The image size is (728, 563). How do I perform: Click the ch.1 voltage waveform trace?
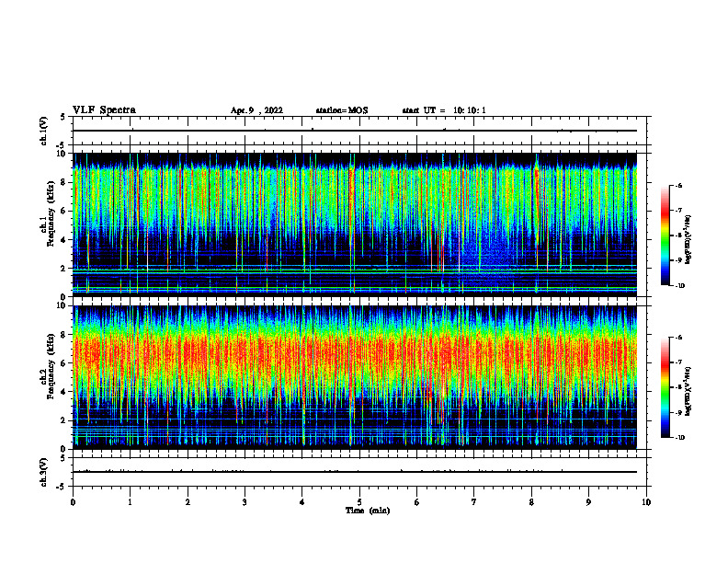(x=355, y=131)
